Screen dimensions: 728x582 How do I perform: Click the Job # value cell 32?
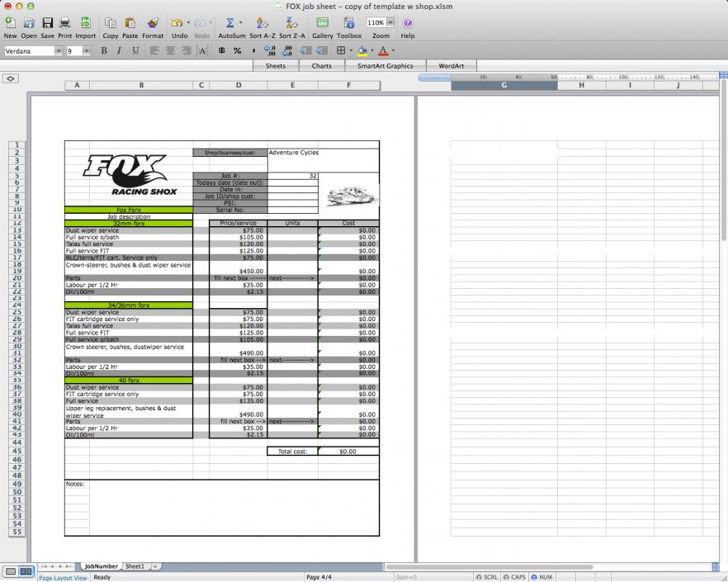point(293,176)
